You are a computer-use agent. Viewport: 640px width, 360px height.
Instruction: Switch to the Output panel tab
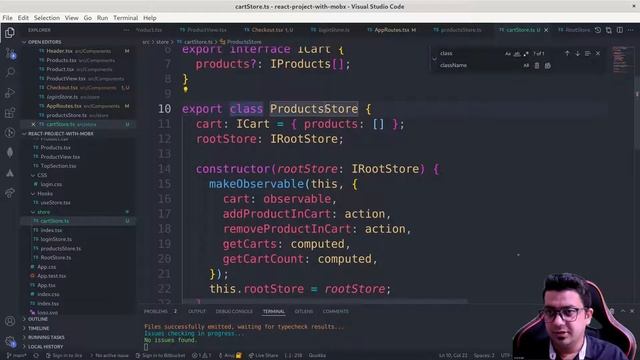(197, 311)
